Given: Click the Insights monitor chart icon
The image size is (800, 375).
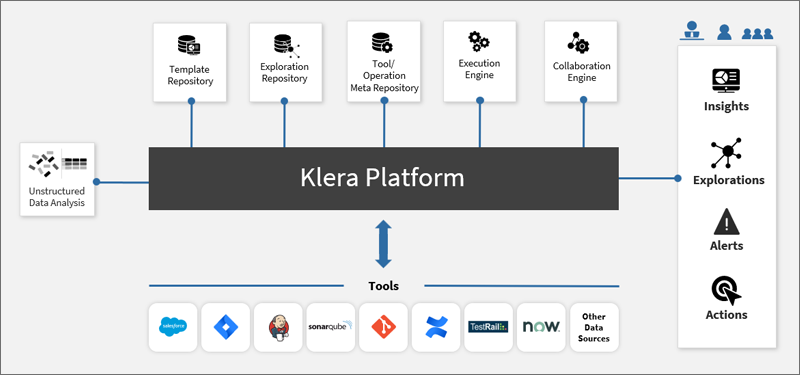Looking at the screenshot, I should click(x=726, y=81).
